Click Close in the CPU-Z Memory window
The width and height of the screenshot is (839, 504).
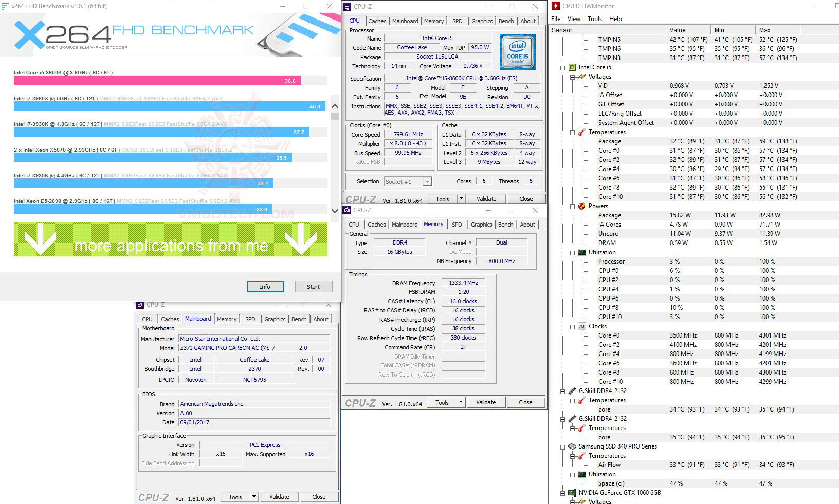coord(525,402)
